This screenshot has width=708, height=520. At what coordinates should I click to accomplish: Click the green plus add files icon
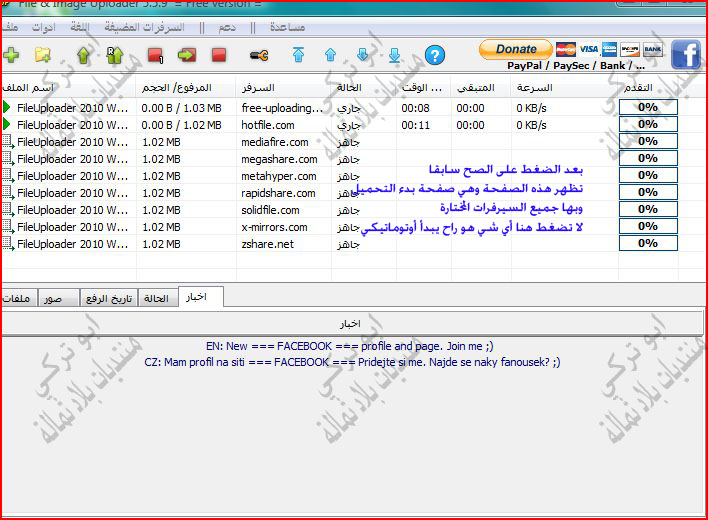[x=11, y=55]
